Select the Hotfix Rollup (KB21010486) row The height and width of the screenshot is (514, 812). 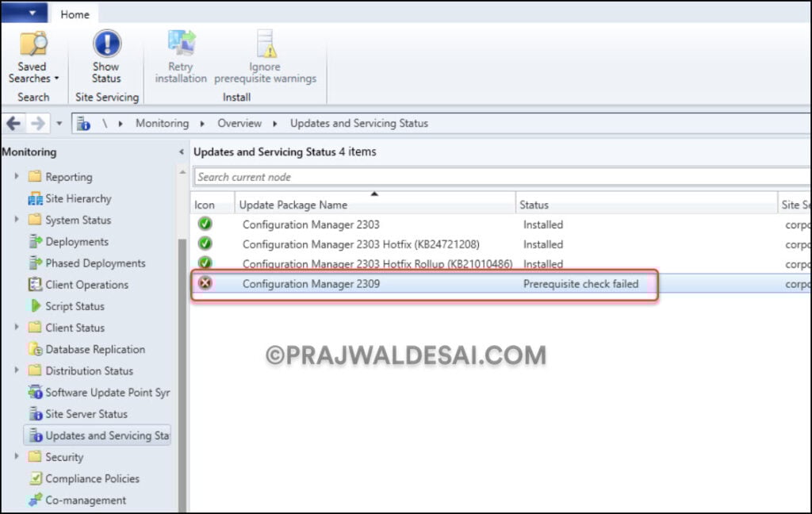[500, 263]
